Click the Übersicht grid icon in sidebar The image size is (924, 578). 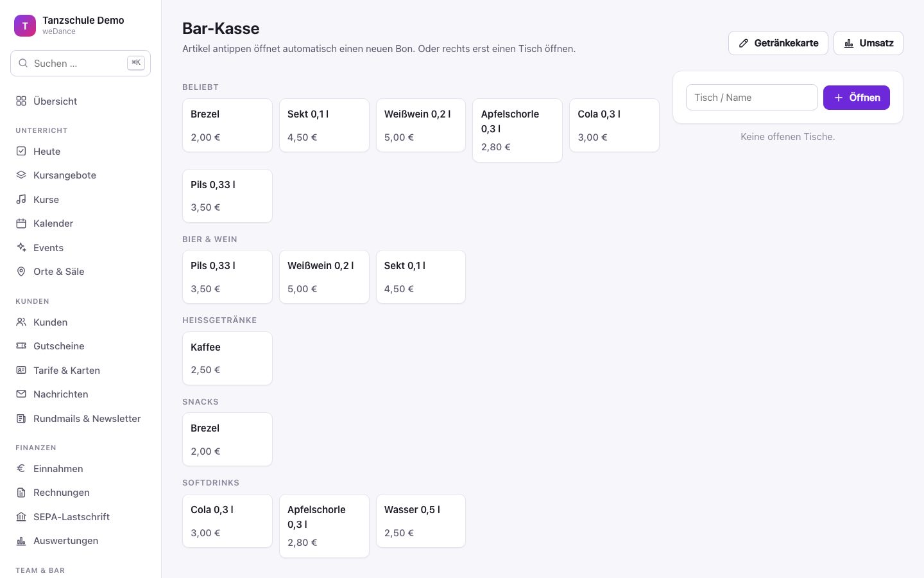pos(21,101)
